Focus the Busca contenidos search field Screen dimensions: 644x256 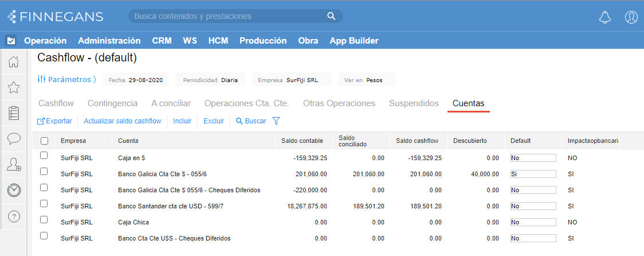pyautogui.click(x=229, y=16)
